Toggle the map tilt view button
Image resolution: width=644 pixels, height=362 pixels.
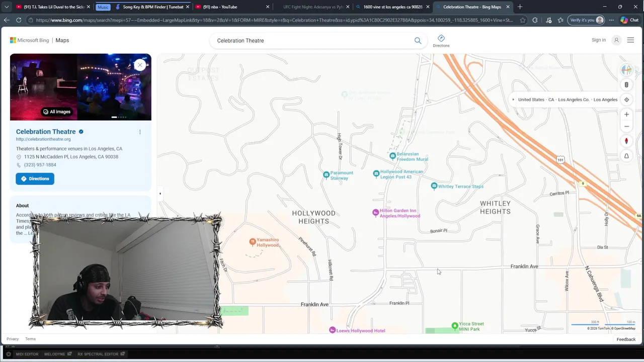pos(626,156)
